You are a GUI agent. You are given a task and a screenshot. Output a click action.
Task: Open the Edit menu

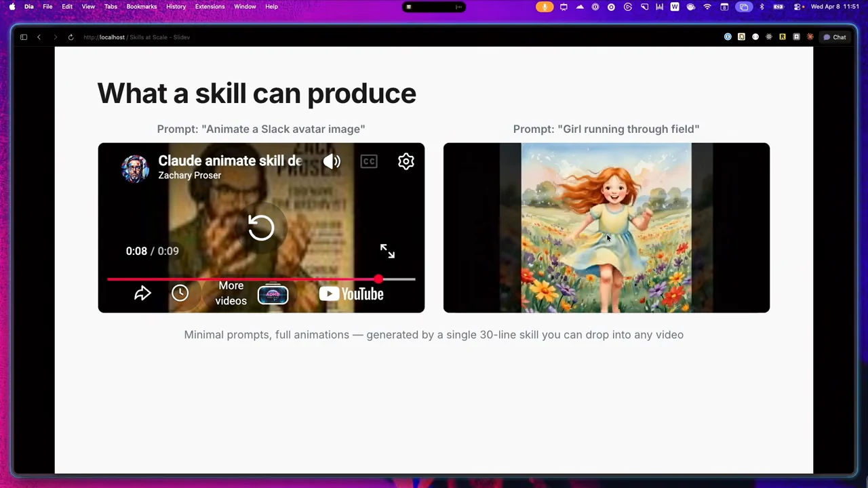(67, 7)
